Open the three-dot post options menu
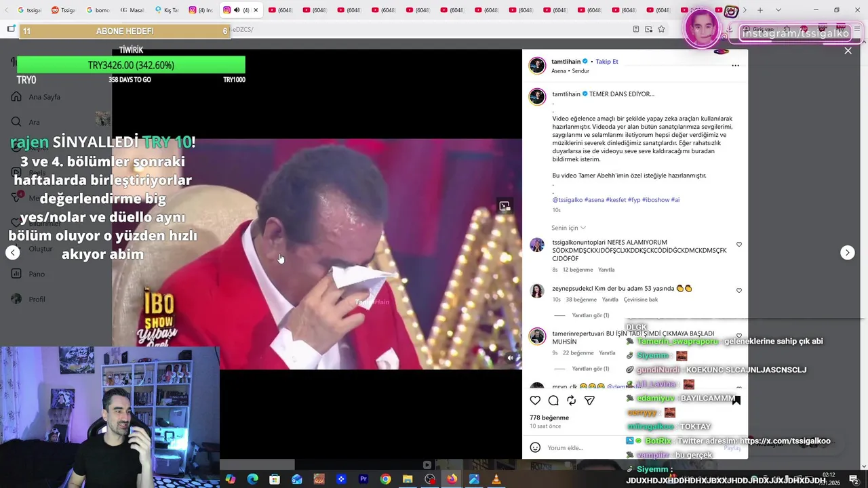Image resolution: width=868 pixels, height=488 pixels. (x=735, y=66)
